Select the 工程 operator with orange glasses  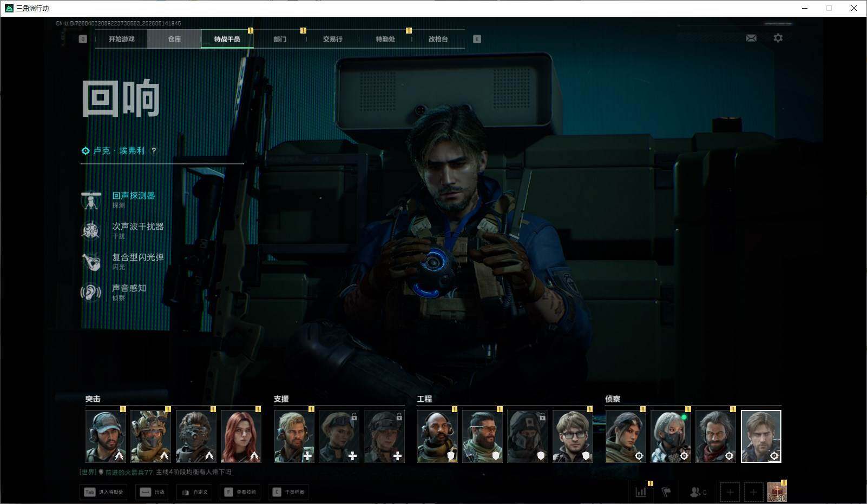[x=482, y=436]
